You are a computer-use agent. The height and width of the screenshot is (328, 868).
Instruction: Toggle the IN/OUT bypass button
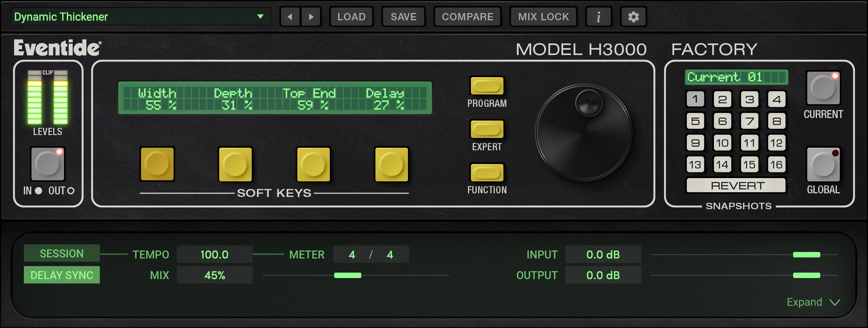click(x=48, y=164)
